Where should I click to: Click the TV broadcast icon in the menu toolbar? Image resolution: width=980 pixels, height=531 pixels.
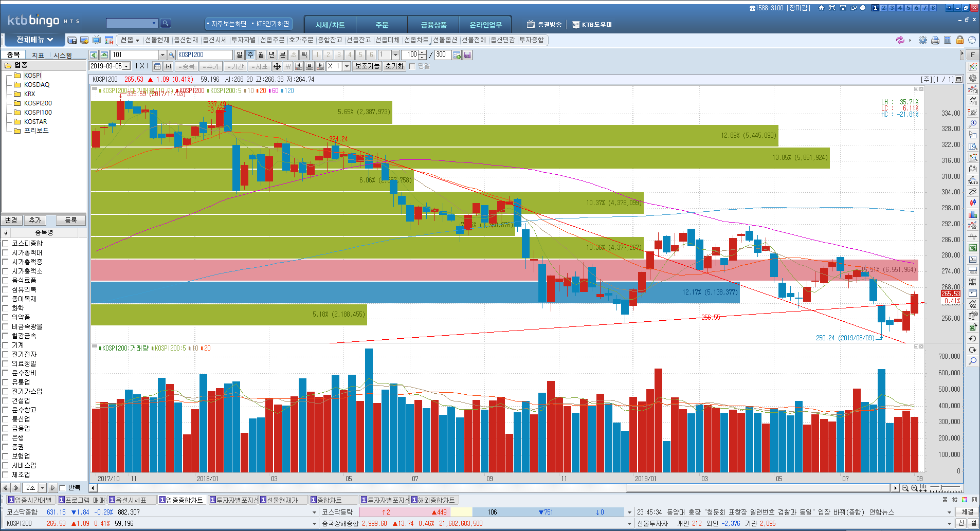[x=96, y=40]
